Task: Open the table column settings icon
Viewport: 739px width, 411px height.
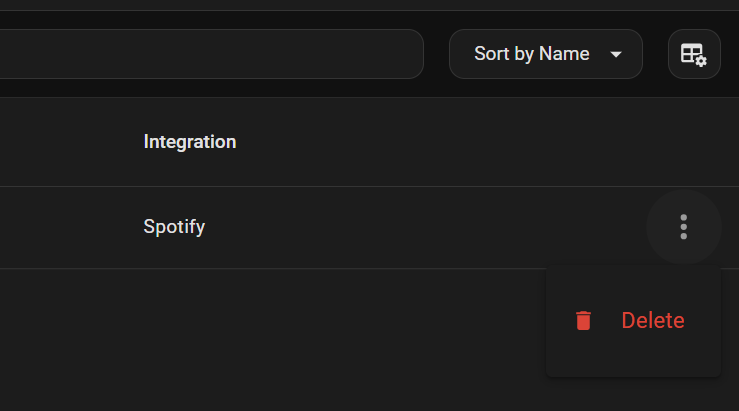Action: point(694,54)
